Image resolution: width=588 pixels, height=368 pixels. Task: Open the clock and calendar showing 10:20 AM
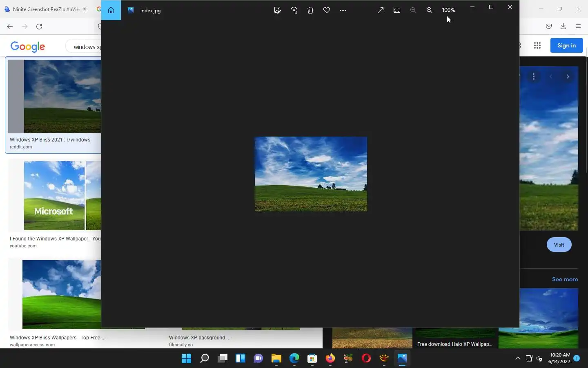[x=559, y=358]
